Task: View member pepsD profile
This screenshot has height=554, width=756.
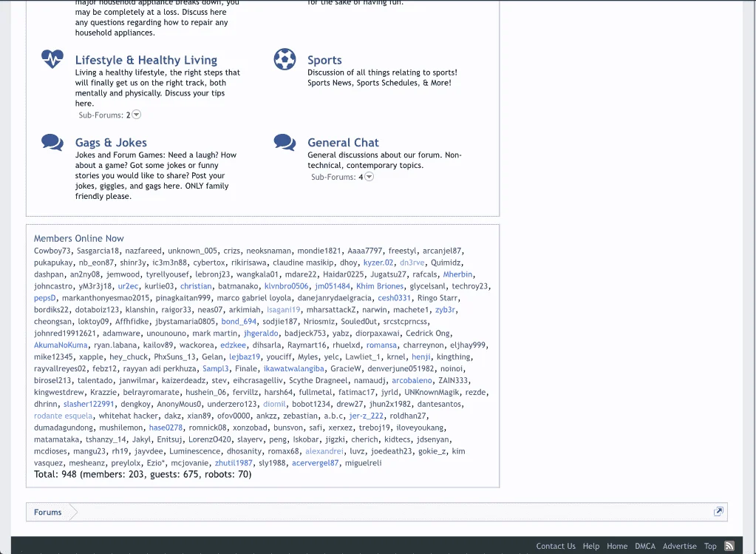Action: (x=45, y=298)
